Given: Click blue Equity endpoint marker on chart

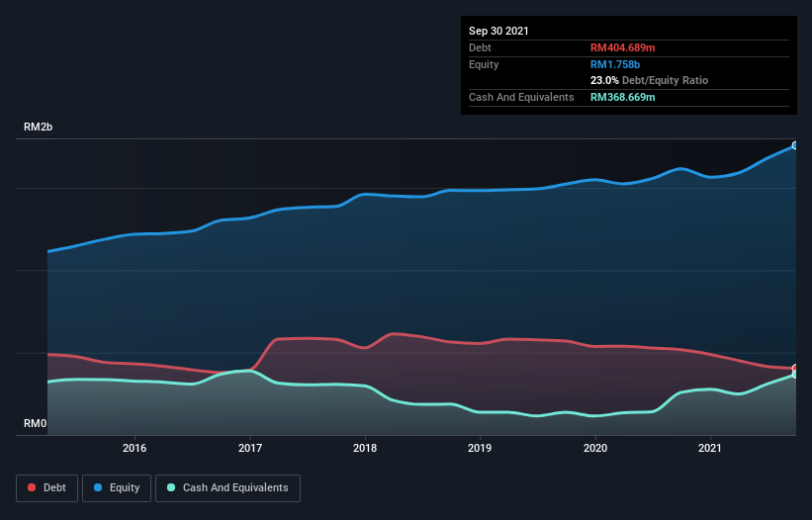Looking at the screenshot, I should pyautogui.click(x=794, y=145).
